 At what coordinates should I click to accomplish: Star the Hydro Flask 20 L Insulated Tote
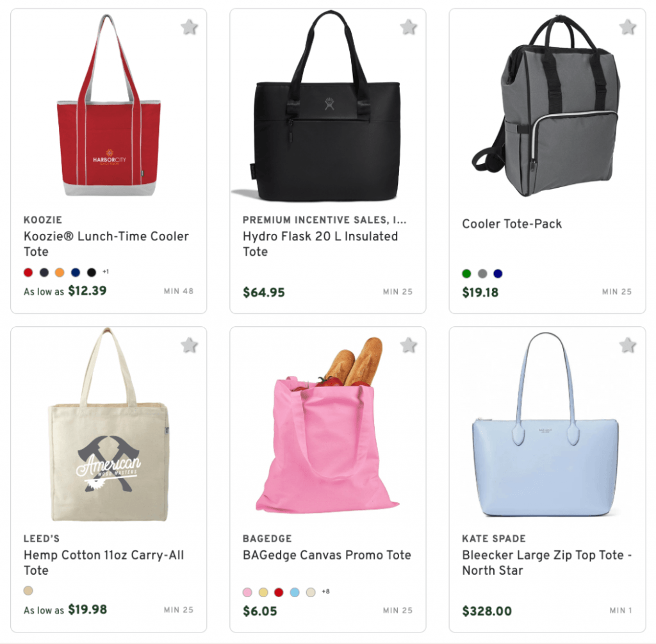[407, 28]
